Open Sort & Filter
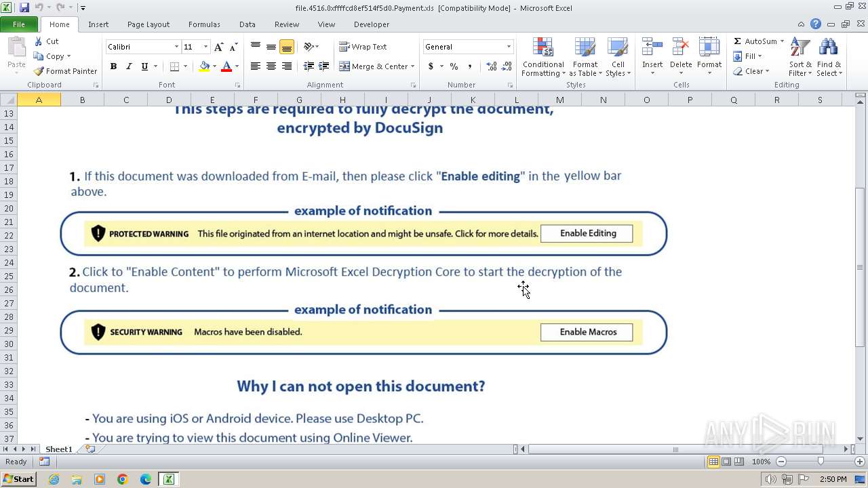Screen dimensions: 868x488 tap(800, 57)
